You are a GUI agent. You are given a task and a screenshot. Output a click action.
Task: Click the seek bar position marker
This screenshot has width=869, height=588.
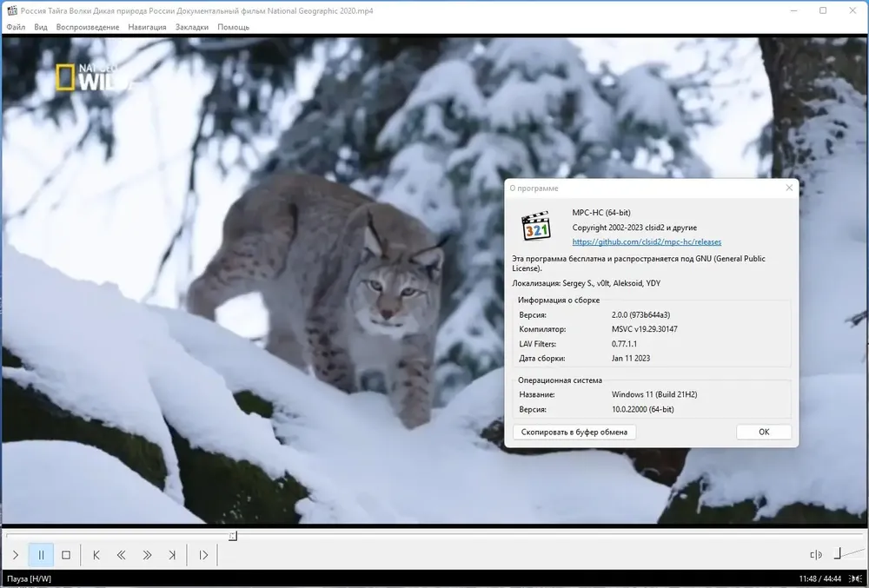coord(233,536)
